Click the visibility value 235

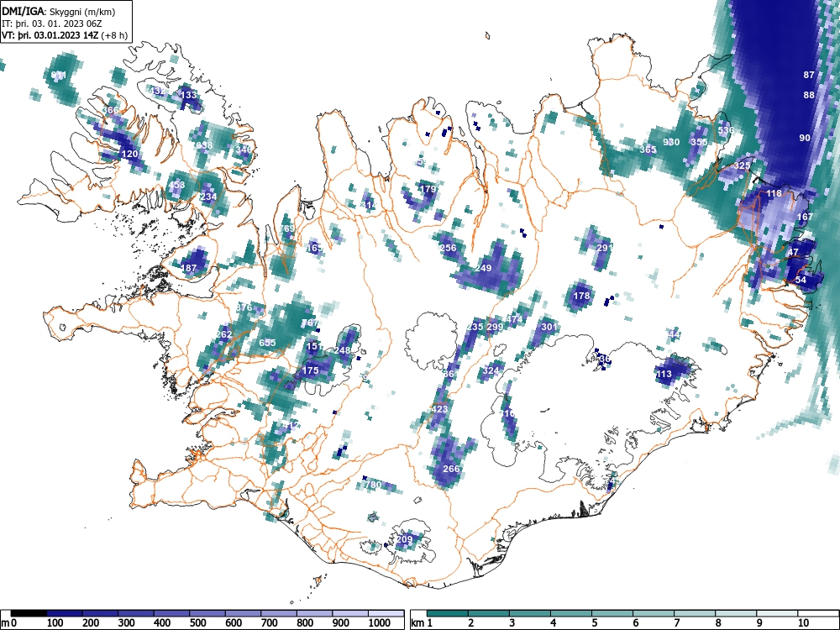tap(475, 327)
